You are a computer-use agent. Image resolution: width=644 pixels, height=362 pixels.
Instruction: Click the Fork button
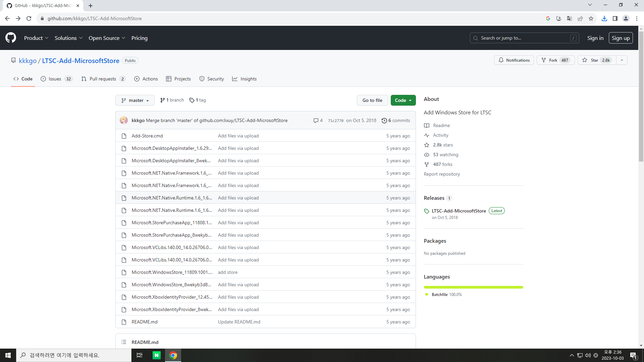click(556, 60)
